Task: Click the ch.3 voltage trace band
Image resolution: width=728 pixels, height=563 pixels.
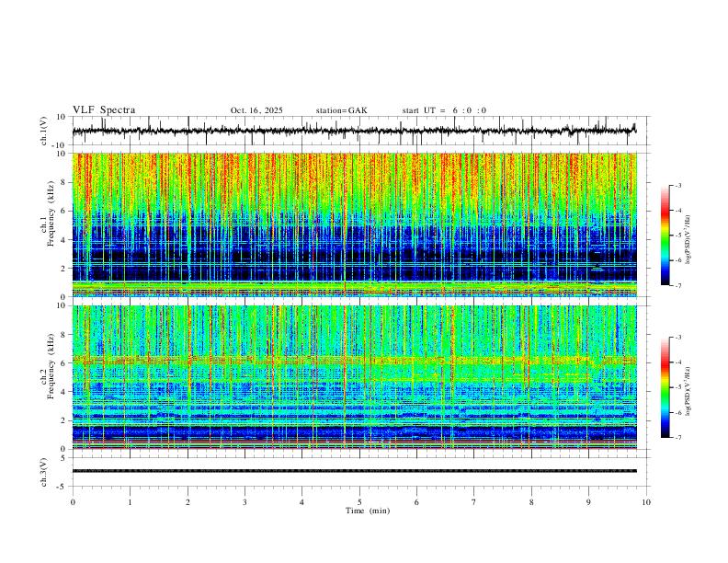Action: click(x=354, y=471)
